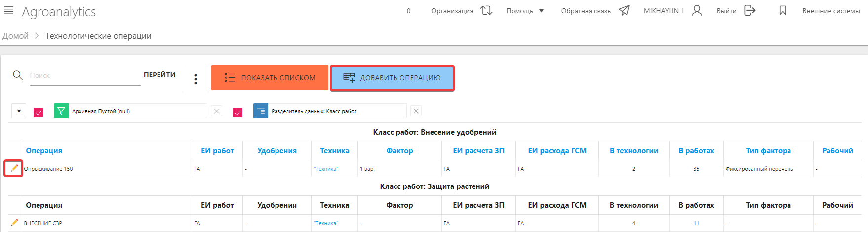Expand the filter dropdown arrow
868x232 pixels.
tap(19, 111)
